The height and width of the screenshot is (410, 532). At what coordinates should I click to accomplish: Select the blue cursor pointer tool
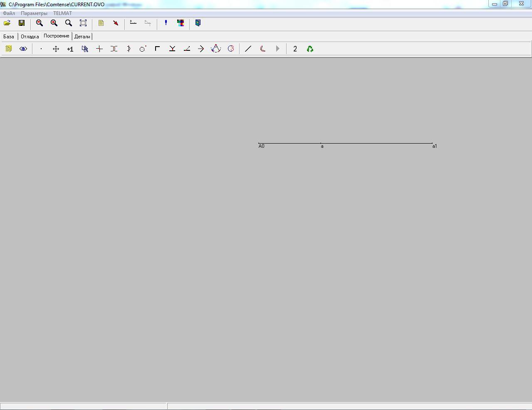pyautogui.click(x=85, y=49)
